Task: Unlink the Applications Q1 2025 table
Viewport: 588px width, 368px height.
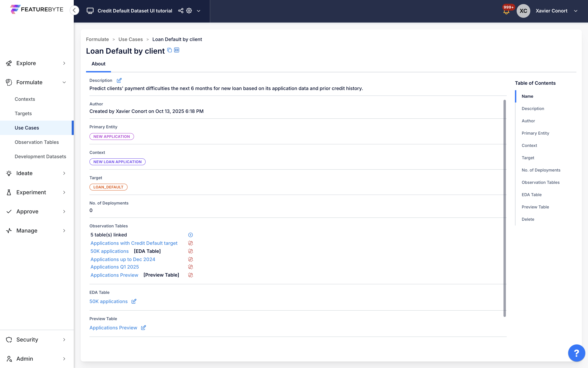Action: click(x=190, y=267)
